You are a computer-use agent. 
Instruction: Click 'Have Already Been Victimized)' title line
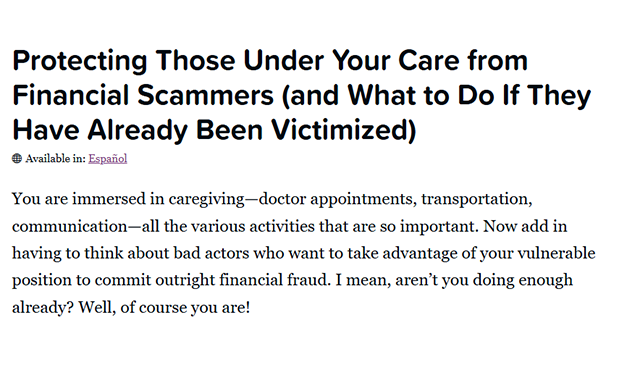[214, 130]
